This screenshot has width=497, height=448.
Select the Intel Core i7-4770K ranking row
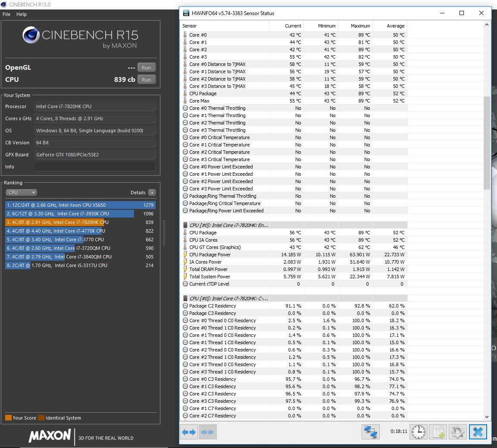tap(80, 230)
